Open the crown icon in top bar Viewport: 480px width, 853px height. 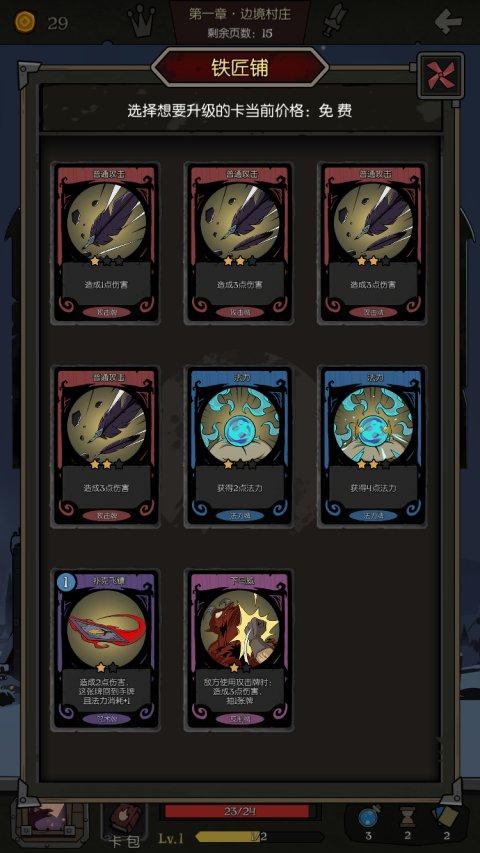[142, 21]
